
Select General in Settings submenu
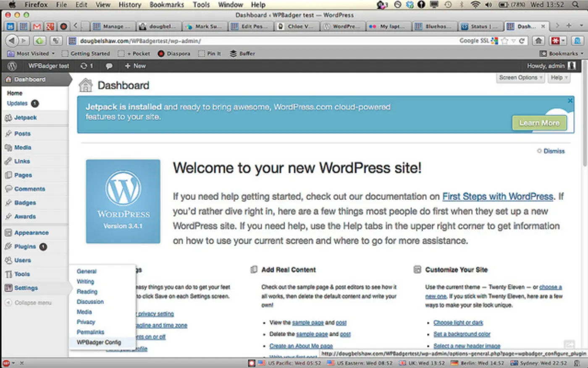pyautogui.click(x=87, y=272)
